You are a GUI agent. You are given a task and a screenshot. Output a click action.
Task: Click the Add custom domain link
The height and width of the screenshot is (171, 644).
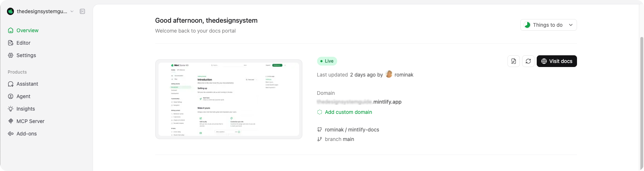349,112
